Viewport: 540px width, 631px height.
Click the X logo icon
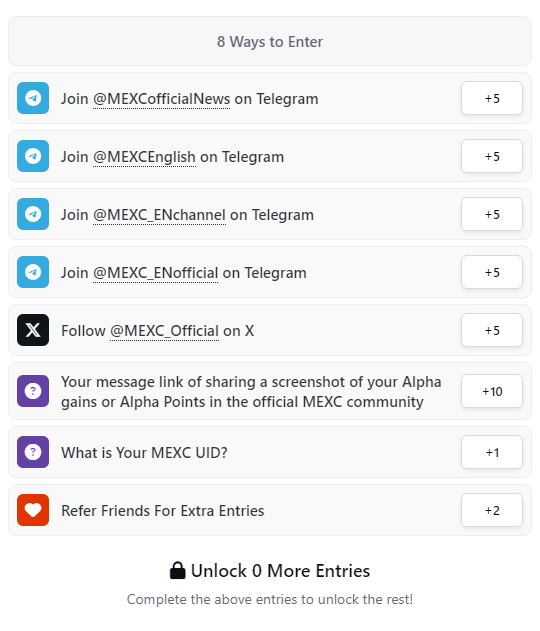click(33, 330)
